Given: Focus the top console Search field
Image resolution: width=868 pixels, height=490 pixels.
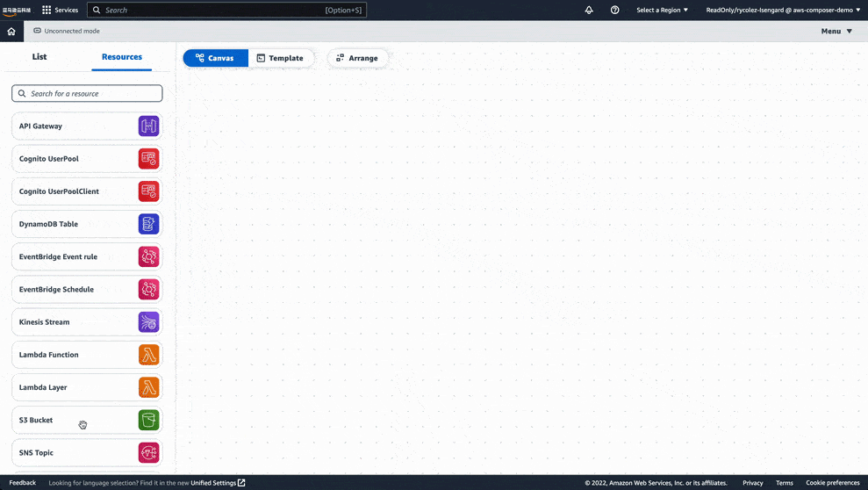Looking at the screenshot, I should [x=226, y=10].
